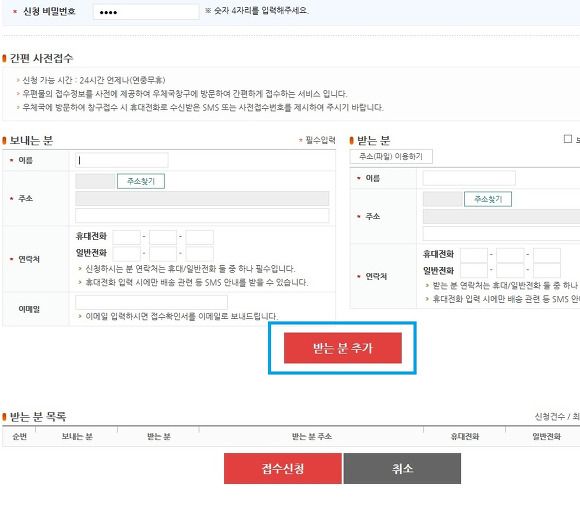This screenshot has height=505, width=580.
Task: Click sender 일반전화 first number box
Action: coord(127,253)
